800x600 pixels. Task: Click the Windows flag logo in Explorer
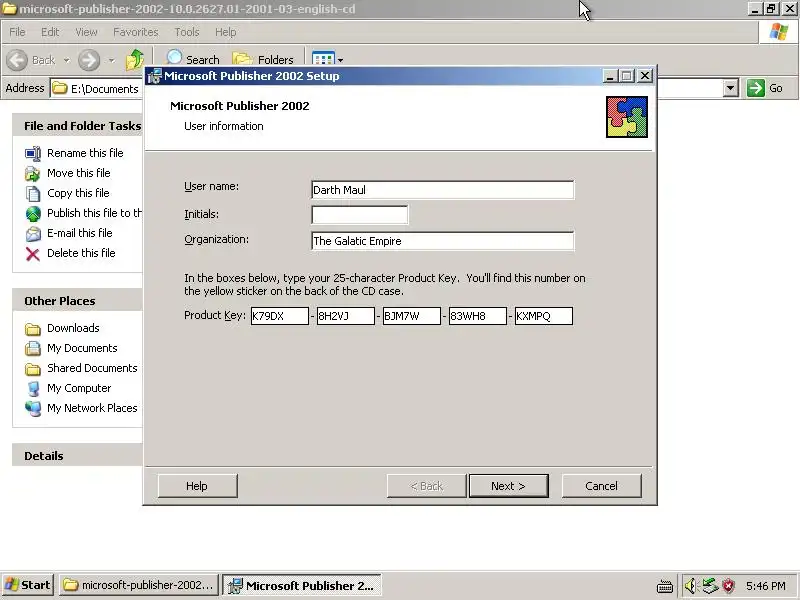click(779, 32)
